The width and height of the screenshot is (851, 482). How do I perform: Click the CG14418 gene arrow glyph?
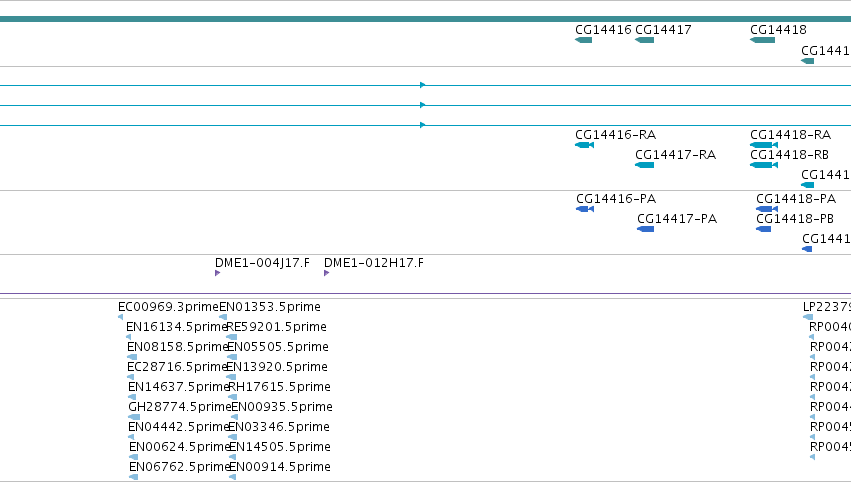(762, 40)
